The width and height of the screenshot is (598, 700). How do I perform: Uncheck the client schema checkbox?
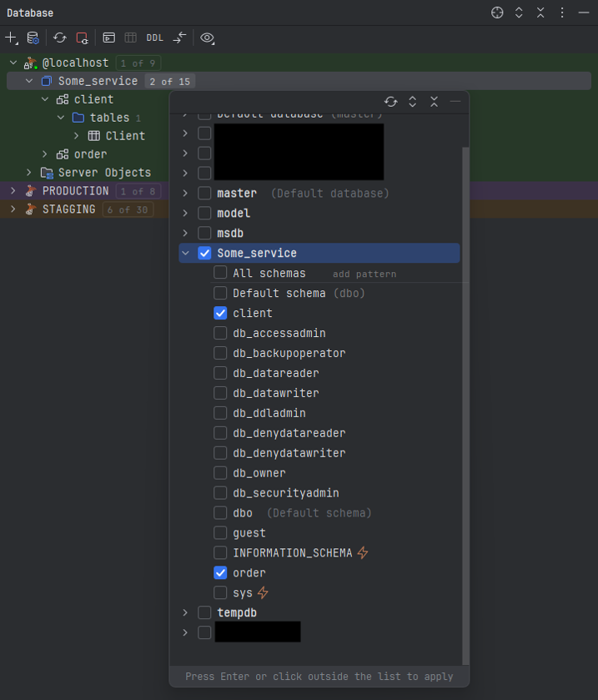point(220,313)
